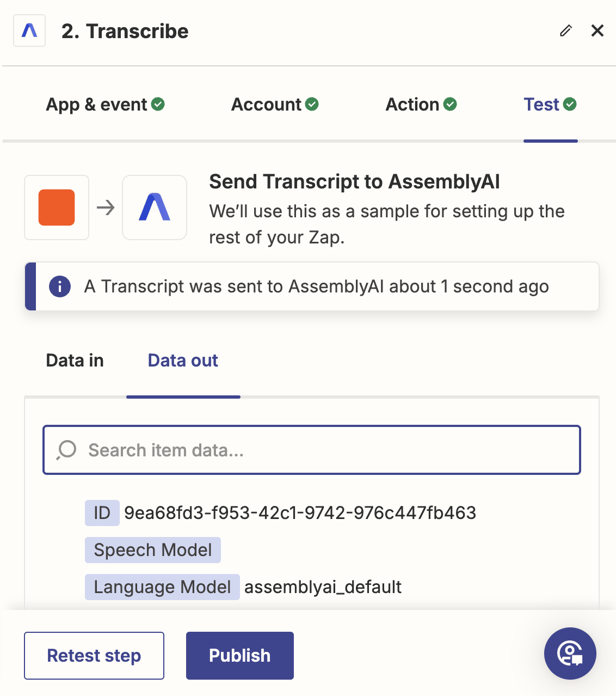This screenshot has height=696, width=616.
Task: Switch to the Account setup tab
Action: click(267, 104)
